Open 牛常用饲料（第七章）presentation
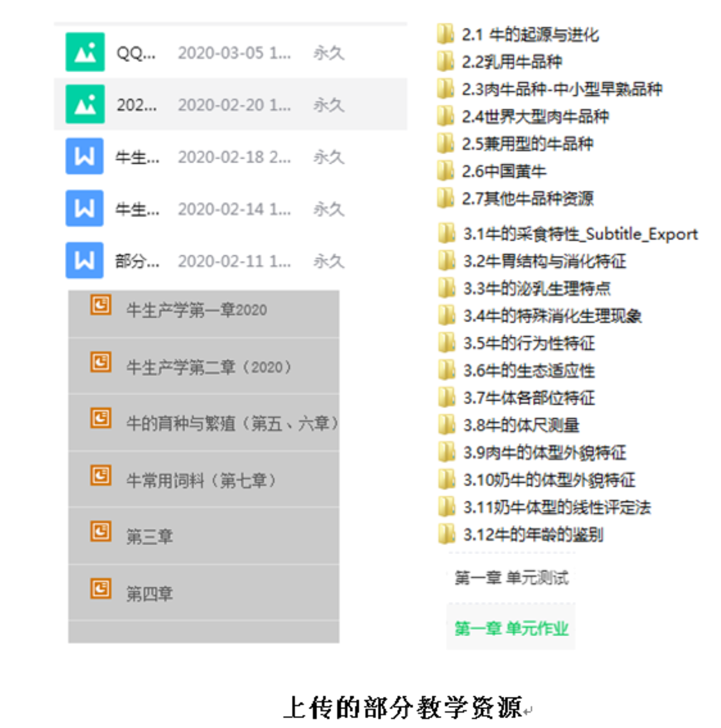This screenshot has height=728, width=721. (x=201, y=480)
